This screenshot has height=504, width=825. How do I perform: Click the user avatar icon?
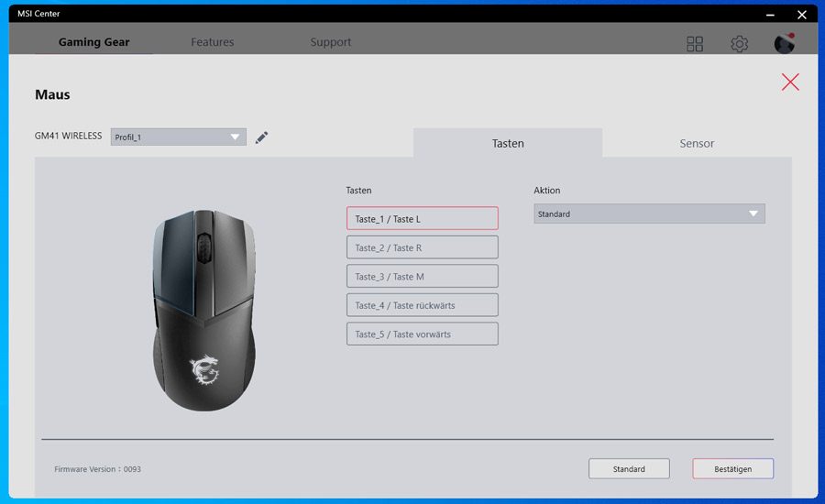click(784, 43)
